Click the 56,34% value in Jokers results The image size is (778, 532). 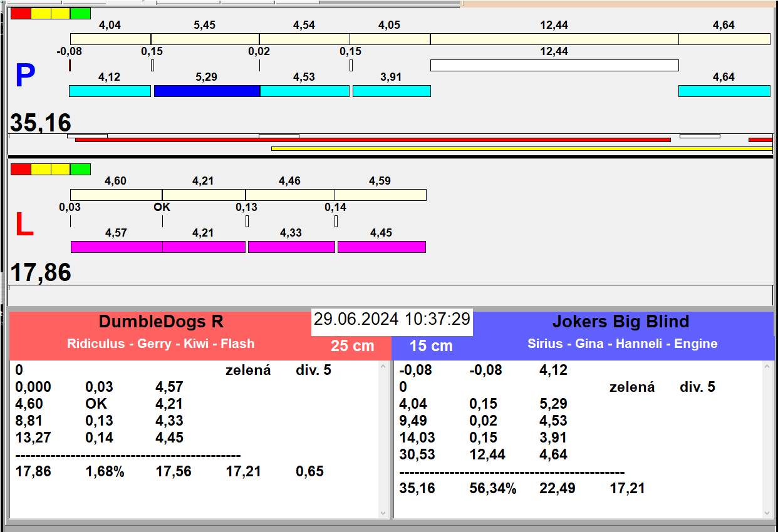[493, 488]
